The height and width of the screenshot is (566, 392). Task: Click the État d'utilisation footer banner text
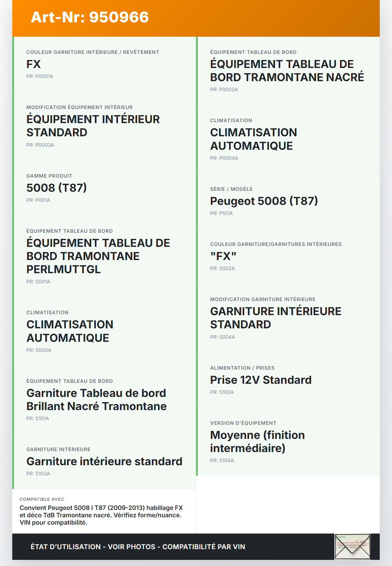138,547
